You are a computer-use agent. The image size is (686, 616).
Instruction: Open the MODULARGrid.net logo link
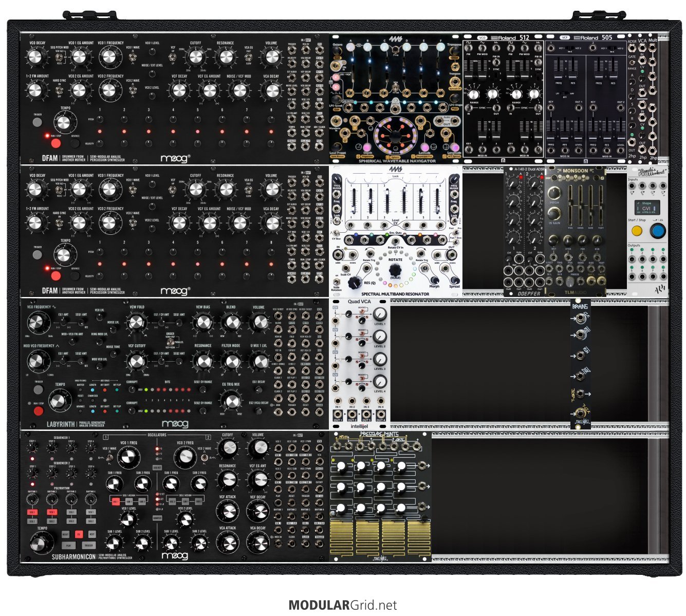343,605
